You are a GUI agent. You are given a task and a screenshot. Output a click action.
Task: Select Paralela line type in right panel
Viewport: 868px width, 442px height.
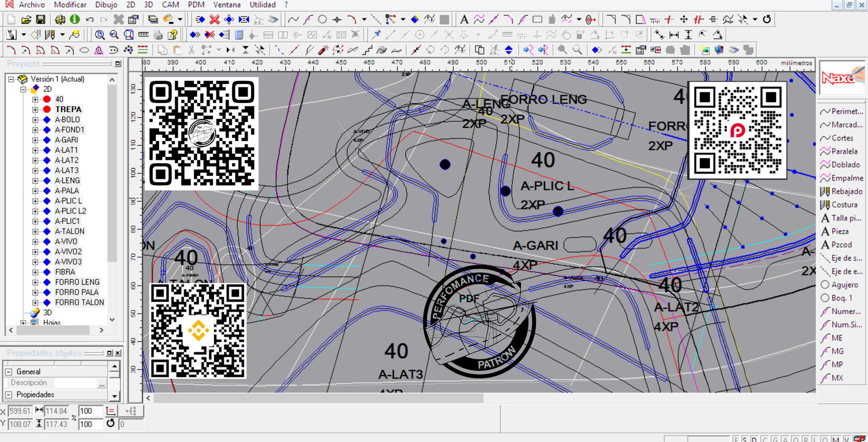click(840, 152)
